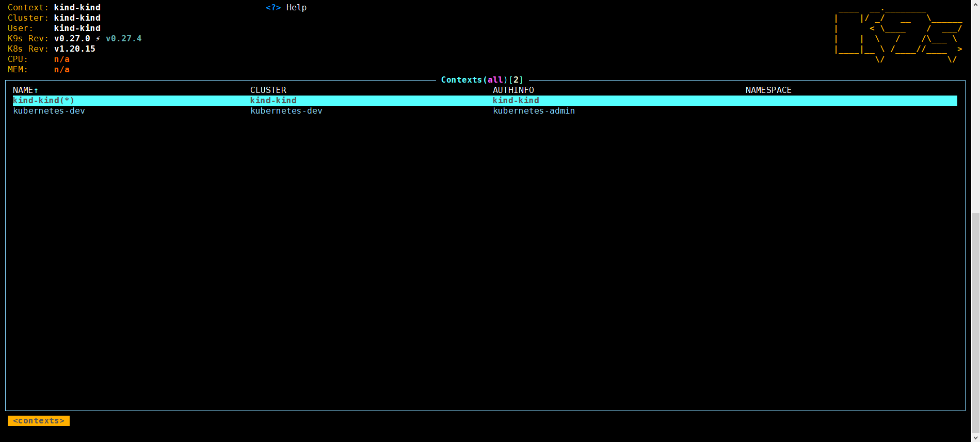Click the newer version v0.27.4 text
Viewport: 980px width, 442px height.
(124, 39)
